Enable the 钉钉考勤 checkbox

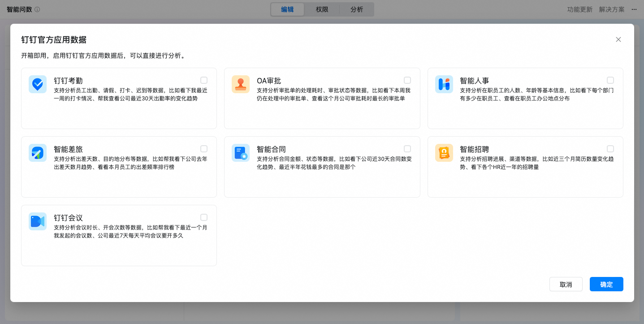204,80
